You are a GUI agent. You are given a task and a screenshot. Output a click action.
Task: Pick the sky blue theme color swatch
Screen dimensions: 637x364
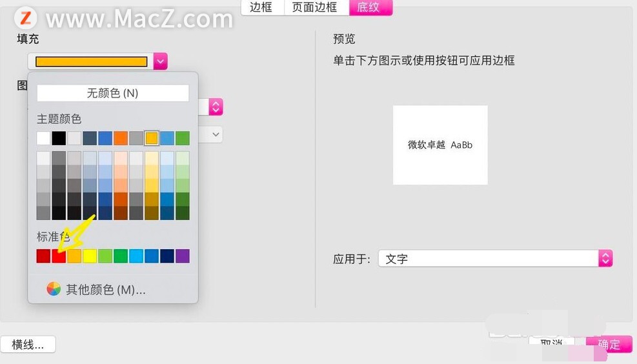(167, 138)
